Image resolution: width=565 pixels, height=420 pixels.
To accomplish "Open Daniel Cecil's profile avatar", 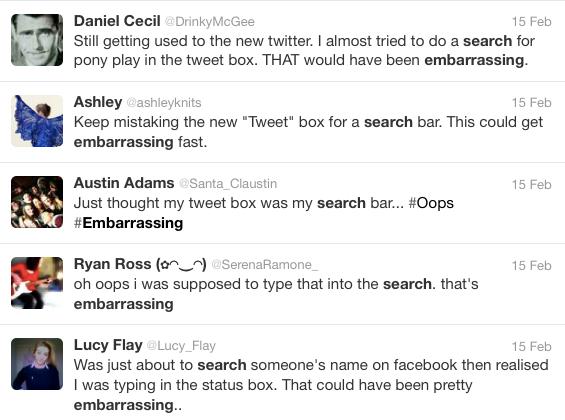I will pos(37,40).
